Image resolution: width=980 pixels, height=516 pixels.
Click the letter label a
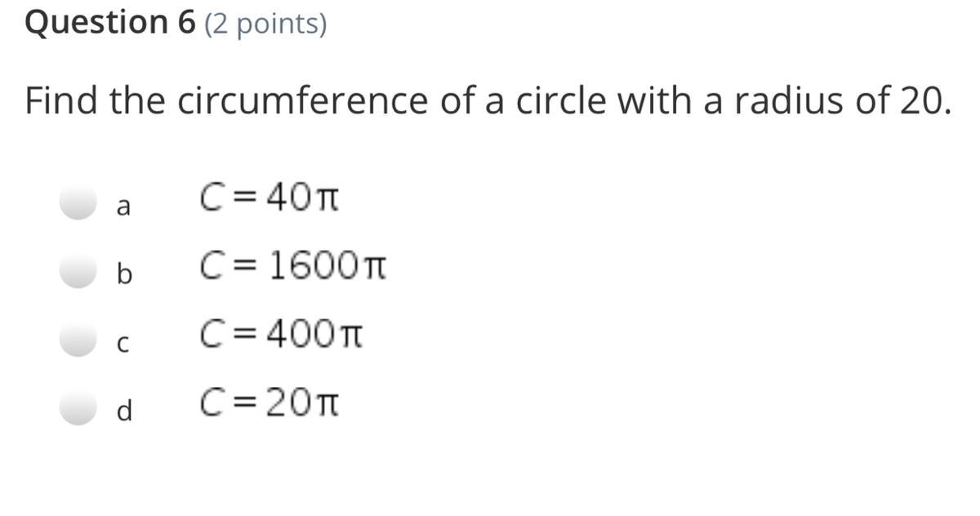pyautogui.click(x=123, y=207)
